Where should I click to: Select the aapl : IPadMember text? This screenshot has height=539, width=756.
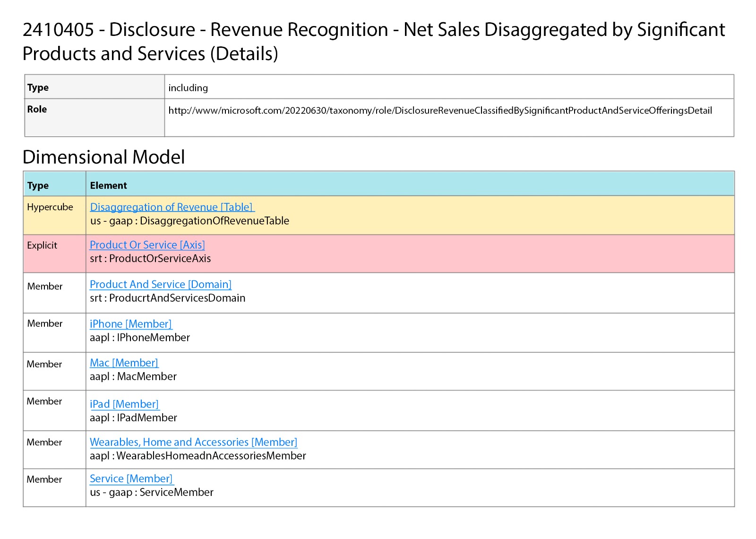pyautogui.click(x=133, y=417)
